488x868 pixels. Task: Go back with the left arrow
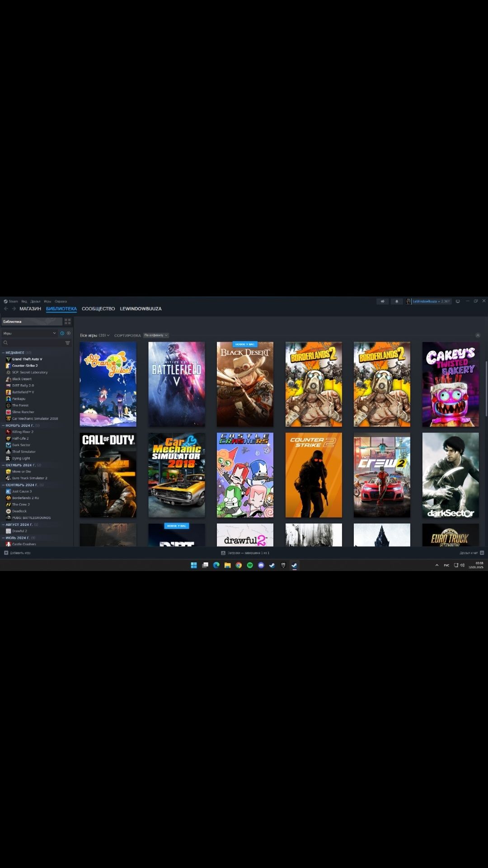pyautogui.click(x=6, y=309)
